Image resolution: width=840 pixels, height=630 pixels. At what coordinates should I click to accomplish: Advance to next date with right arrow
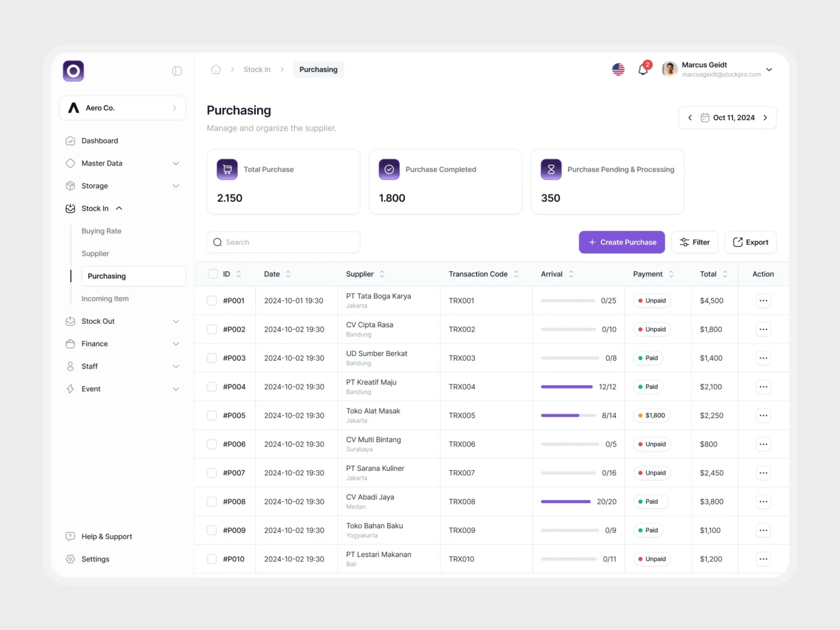[x=765, y=118]
